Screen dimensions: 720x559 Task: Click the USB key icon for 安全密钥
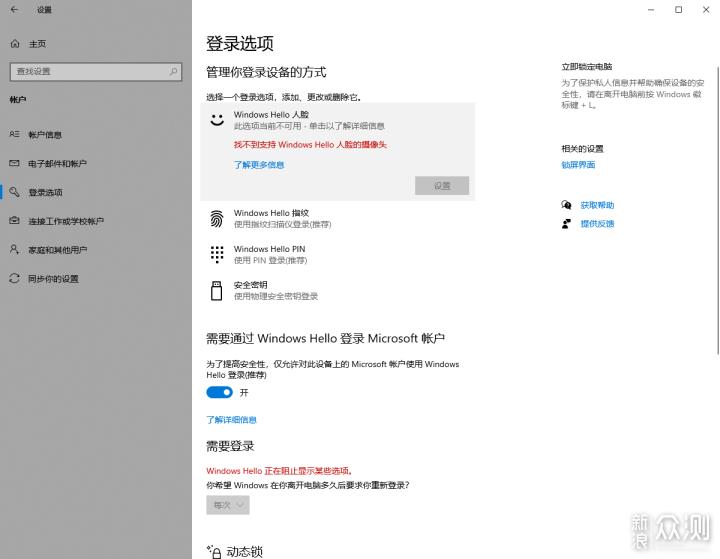[x=216, y=291]
